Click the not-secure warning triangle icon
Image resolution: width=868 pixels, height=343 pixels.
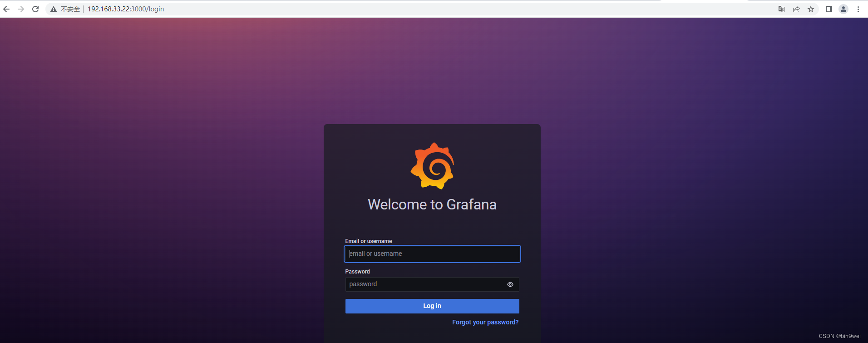tap(54, 9)
